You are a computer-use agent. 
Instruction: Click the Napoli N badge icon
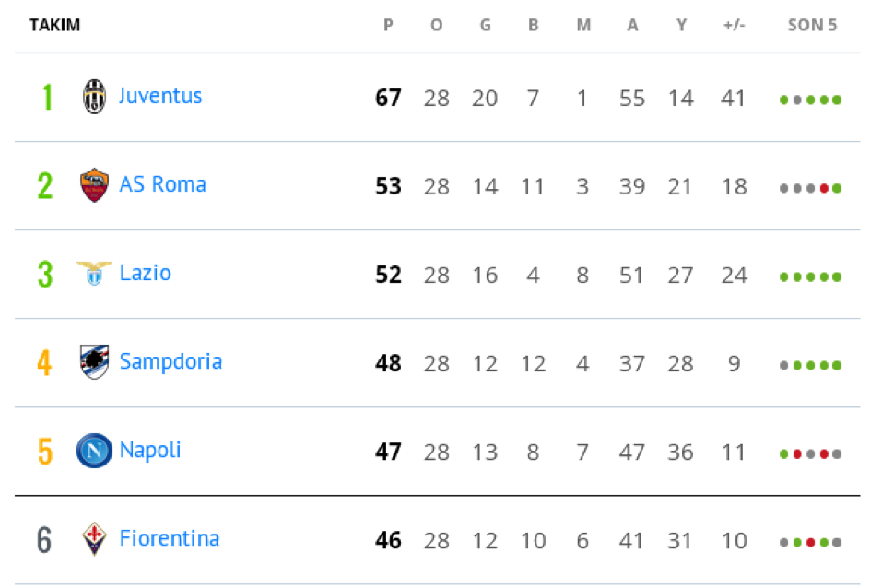(94, 451)
